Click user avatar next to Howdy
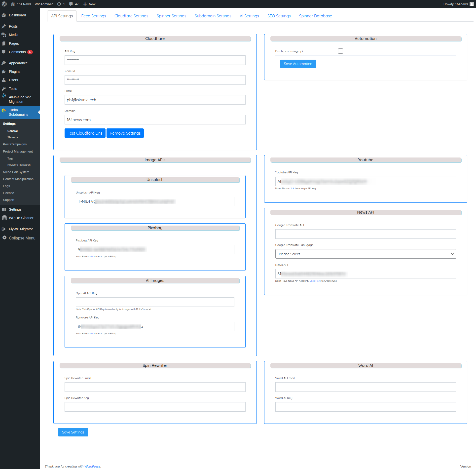Image resolution: width=476 pixels, height=469 pixels. click(472, 4)
